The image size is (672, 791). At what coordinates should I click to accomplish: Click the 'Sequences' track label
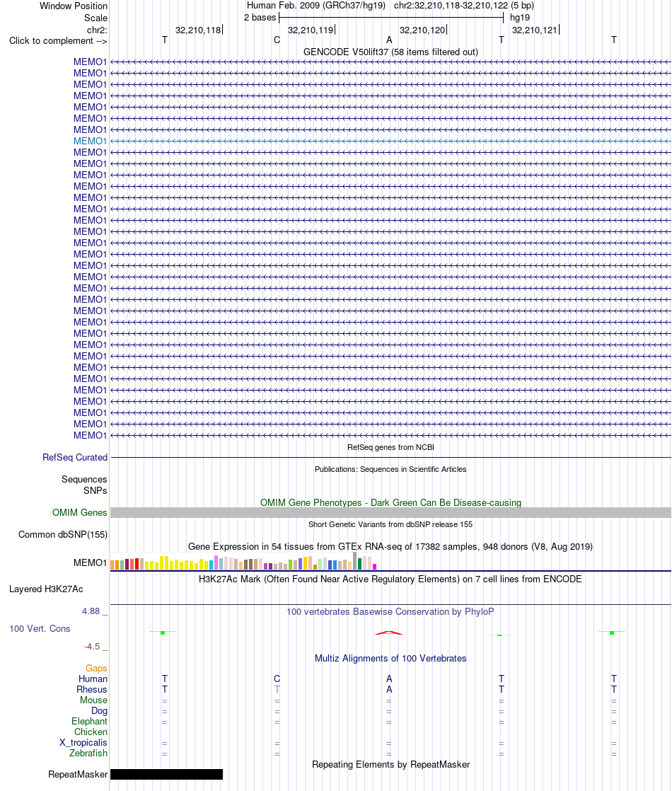point(84,479)
